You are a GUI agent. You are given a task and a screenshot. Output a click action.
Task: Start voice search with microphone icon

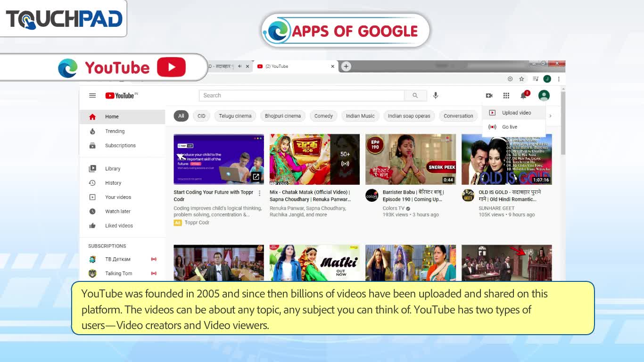click(436, 96)
